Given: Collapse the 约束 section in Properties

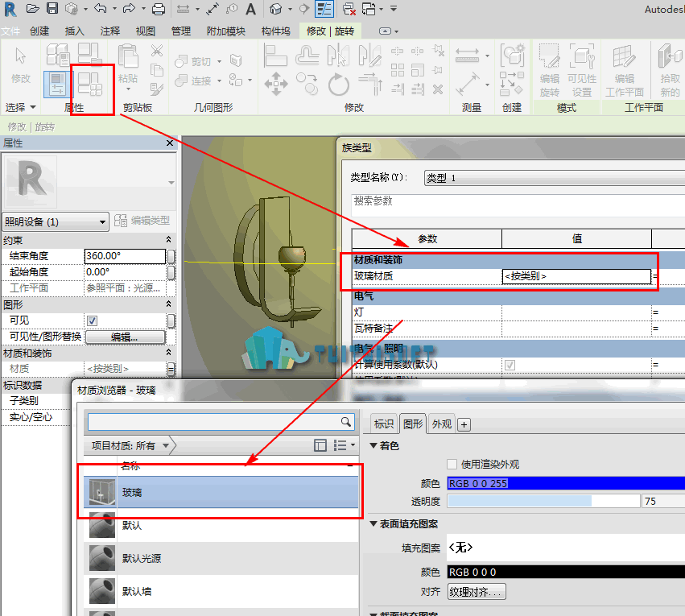Looking at the screenshot, I should (x=168, y=240).
